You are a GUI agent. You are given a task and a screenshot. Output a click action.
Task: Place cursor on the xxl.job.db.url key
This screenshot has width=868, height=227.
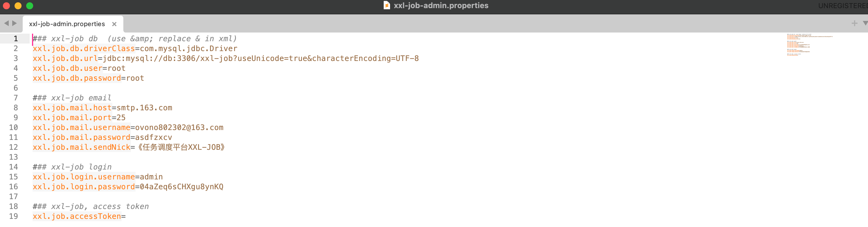(x=65, y=59)
